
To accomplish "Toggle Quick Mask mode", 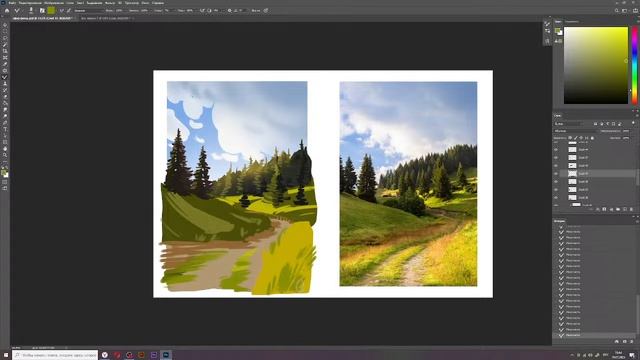I will 5,182.
